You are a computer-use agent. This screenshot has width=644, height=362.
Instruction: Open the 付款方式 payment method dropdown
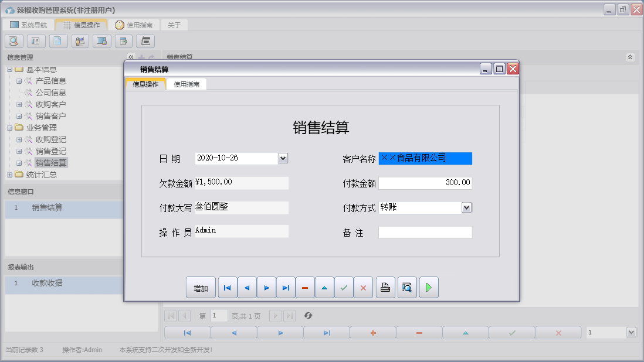(x=467, y=207)
